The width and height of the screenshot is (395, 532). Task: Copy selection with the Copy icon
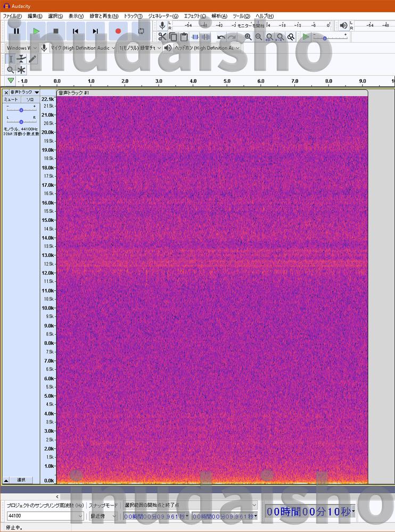coord(173,37)
